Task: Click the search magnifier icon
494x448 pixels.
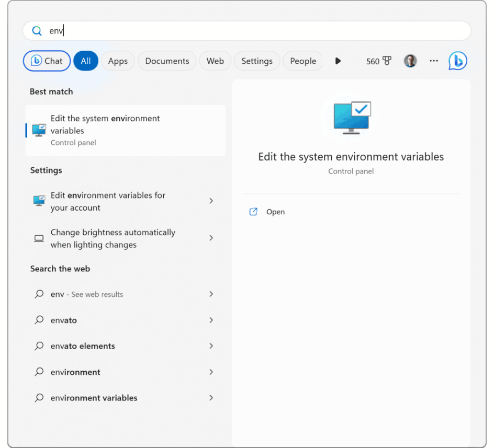Action: [37, 30]
